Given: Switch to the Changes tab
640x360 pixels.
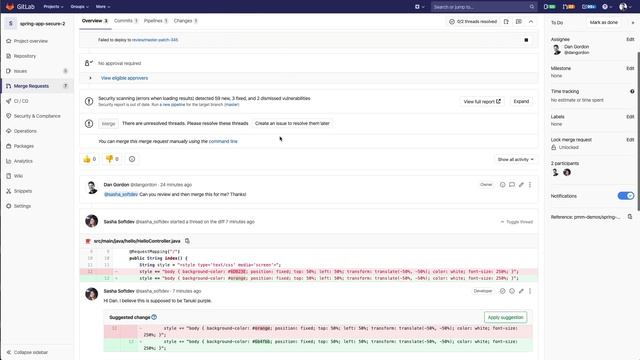Looking at the screenshot, I should pyautogui.click(x=186, y=21).
